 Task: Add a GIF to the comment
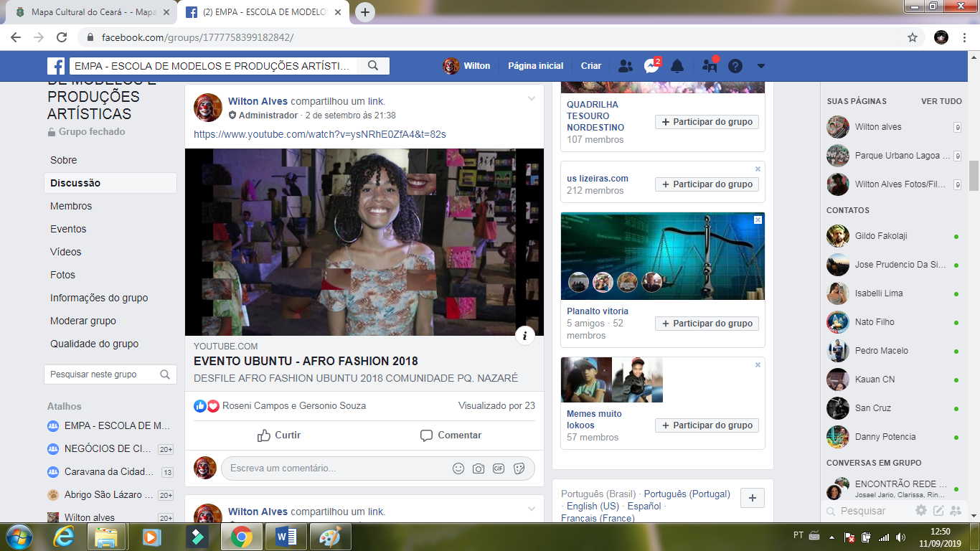(x=498, y=468)
